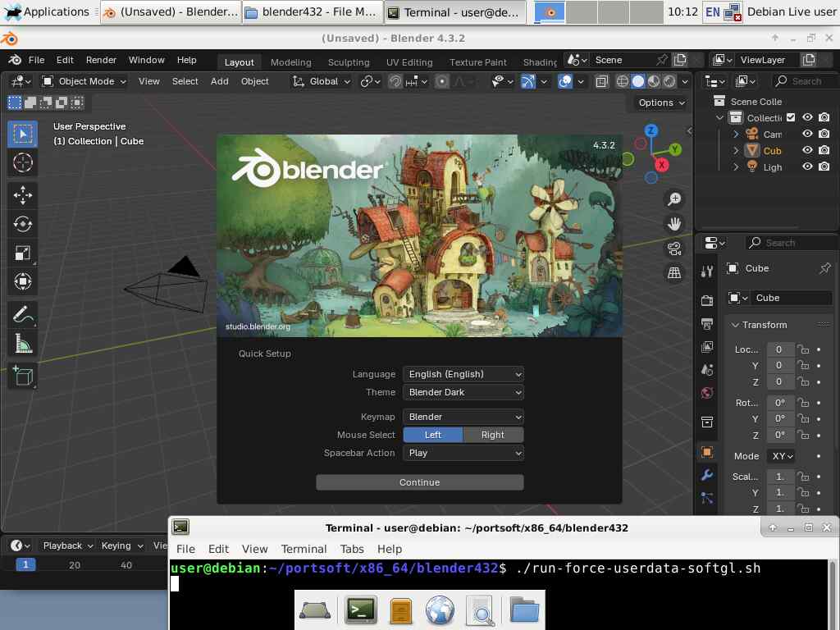
Task: Toggle Collection visibility eye icon
Action: coord(807,117)
